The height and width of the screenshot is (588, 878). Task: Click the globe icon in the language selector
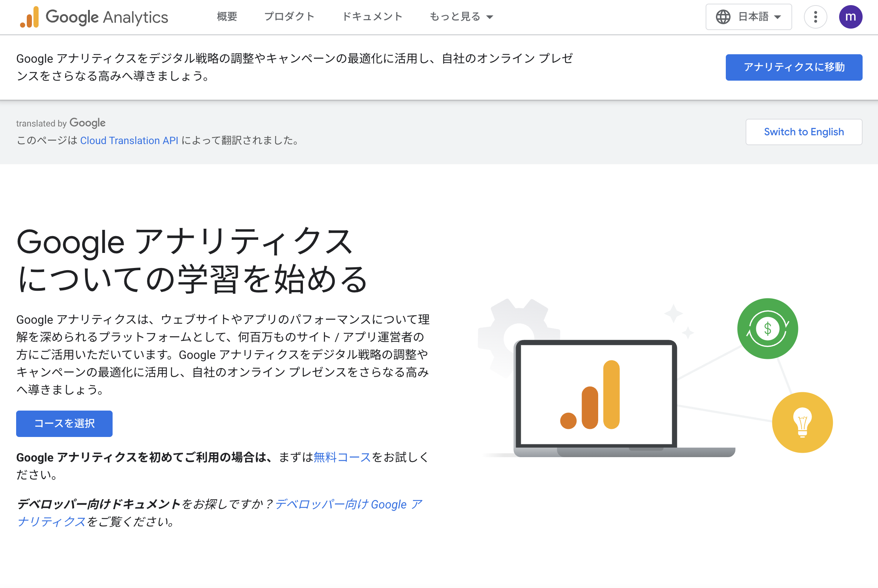tap(723, 17)
